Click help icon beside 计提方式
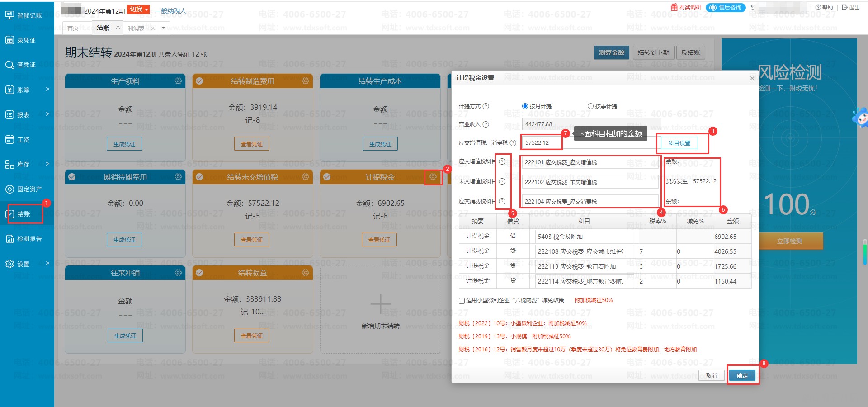 486,106
